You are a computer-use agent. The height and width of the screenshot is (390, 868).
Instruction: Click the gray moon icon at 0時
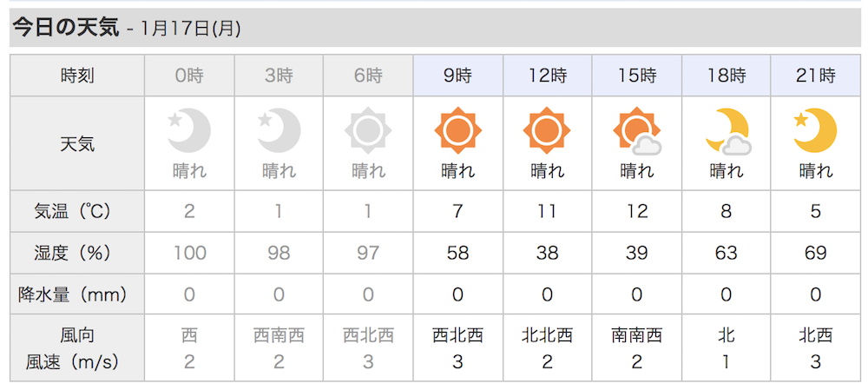click(189, 131)
